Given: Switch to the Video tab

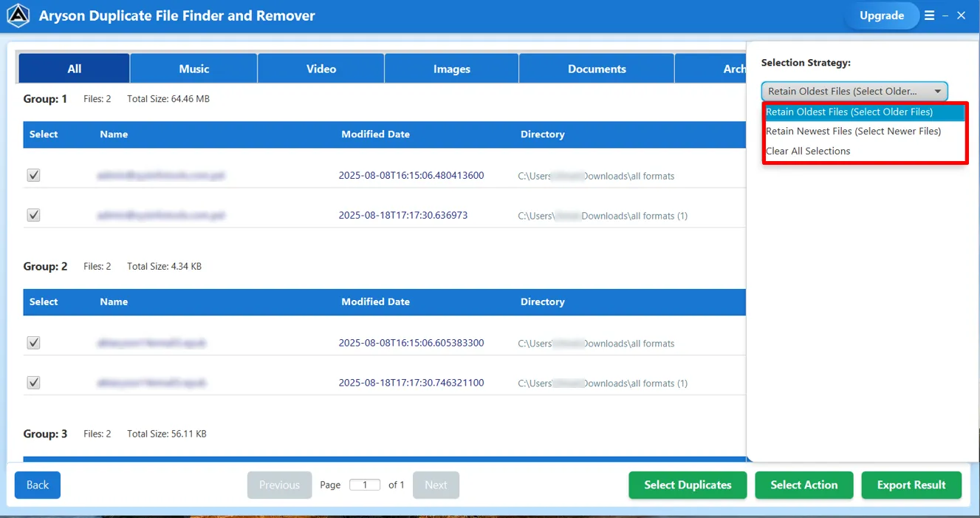Looking at the screenshot, I should pyautogui.click(x=321, y=69).
